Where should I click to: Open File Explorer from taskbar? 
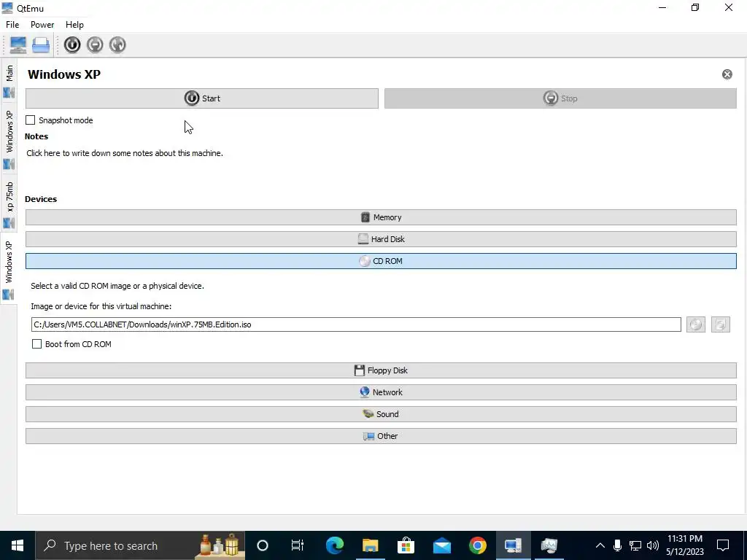[370, 545]
